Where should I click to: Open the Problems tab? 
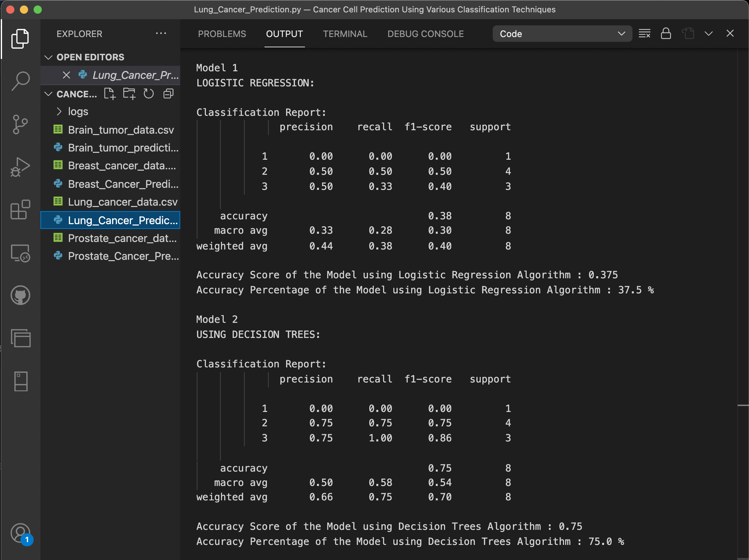[221, 34]
